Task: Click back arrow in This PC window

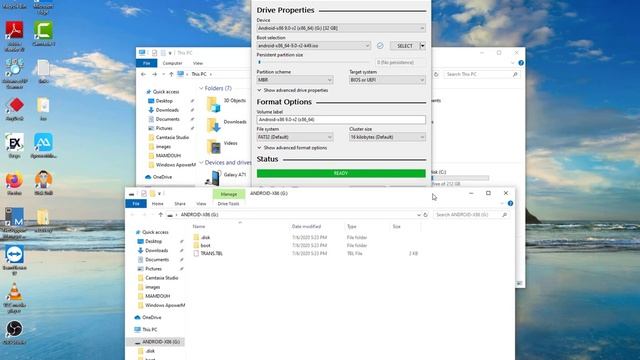Action: coord(143,74)
